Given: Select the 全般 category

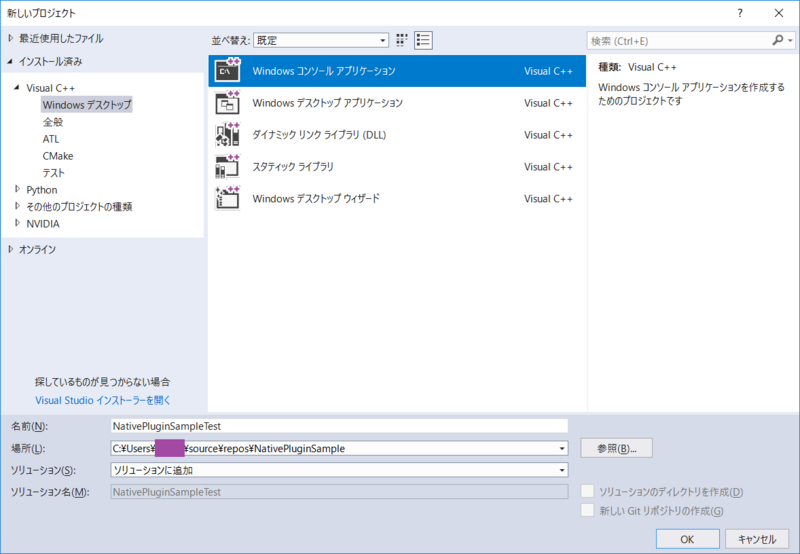Looking at the screenshot, I should pyautogui.click(x=53, y=122).
